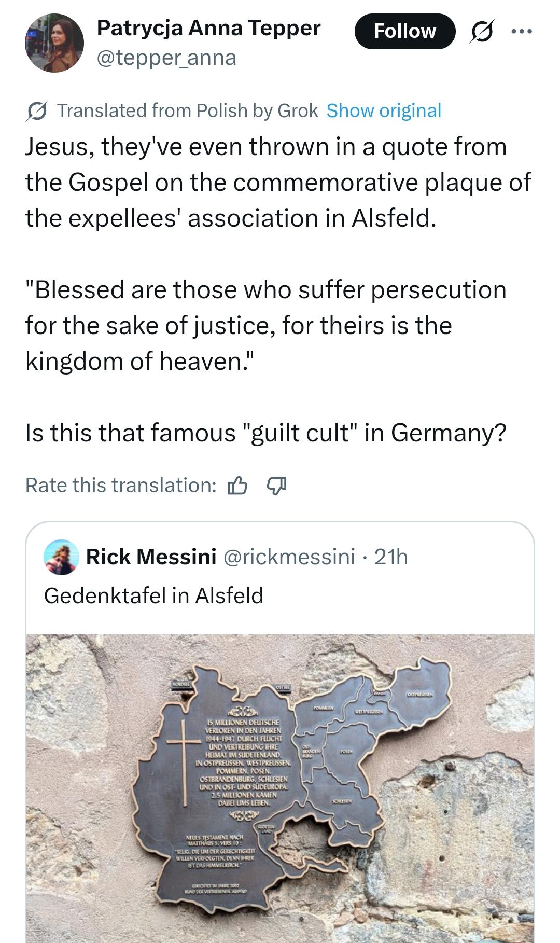Screen dimensions: 560x943
Task: Rate translation with thumbs down
Action: 276,486
